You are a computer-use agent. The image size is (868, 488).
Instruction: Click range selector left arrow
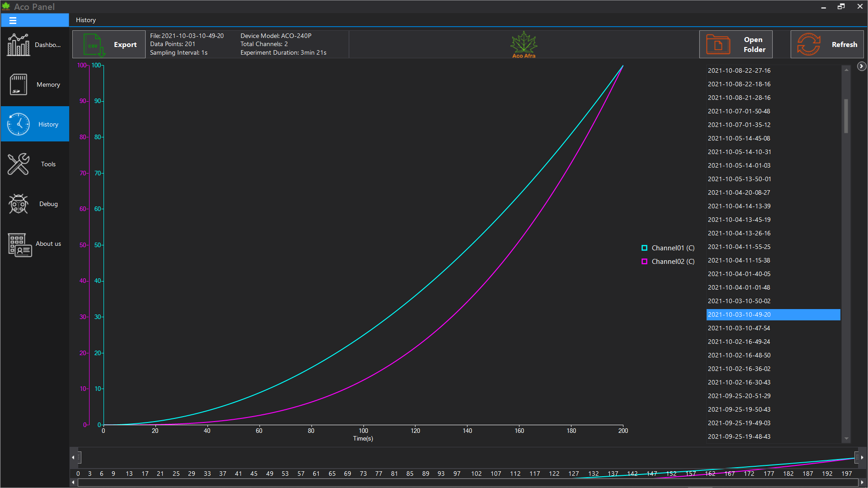click(73, 457)
